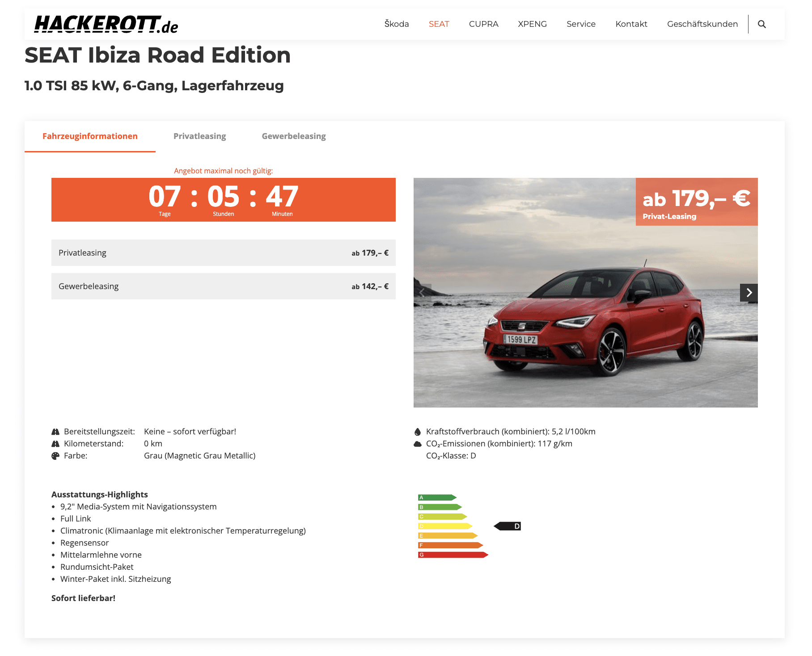Click the Privatleasing ab 179 € row
This screenshot has height=656, width=812.
coord(224,253)
